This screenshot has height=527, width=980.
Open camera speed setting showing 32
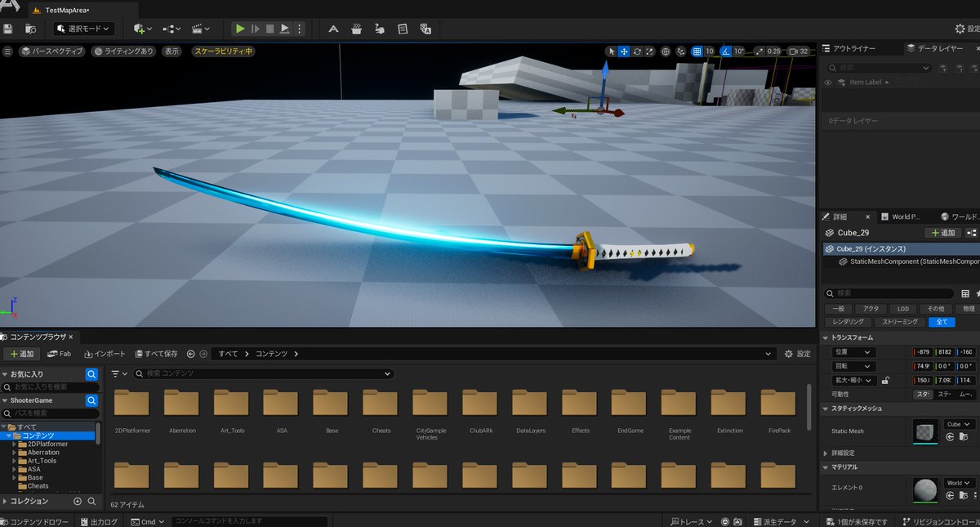pos(799,51)
